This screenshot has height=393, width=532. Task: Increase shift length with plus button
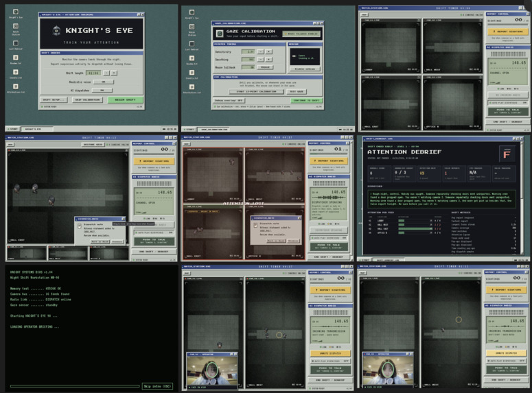[114, 73]
